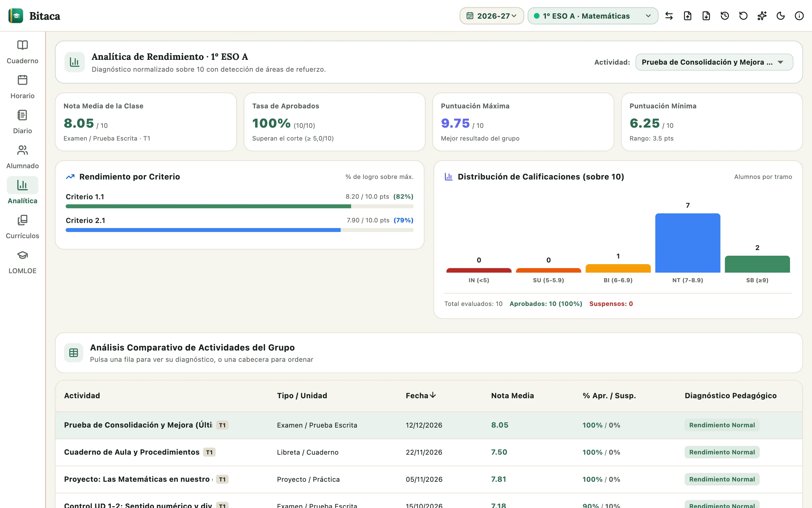Screen dimensions: 812x508
Task: Click the Puntuación Máxima 9.75 card
Action: [523, 122]
